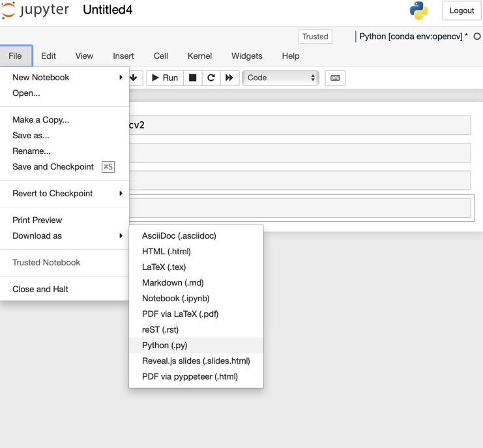The image size is (483, 448).
Task: Download as Reveal.js slides (.slides.html)
Action: (x=196, y=361)
